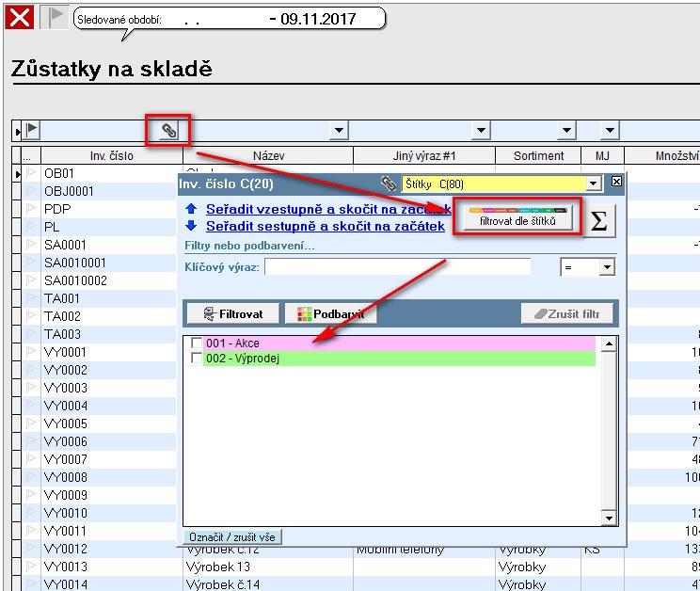The height and width of the screenshot is (591, 700).
Task: Click the Sortiment column header
Action: pos(538,156)
